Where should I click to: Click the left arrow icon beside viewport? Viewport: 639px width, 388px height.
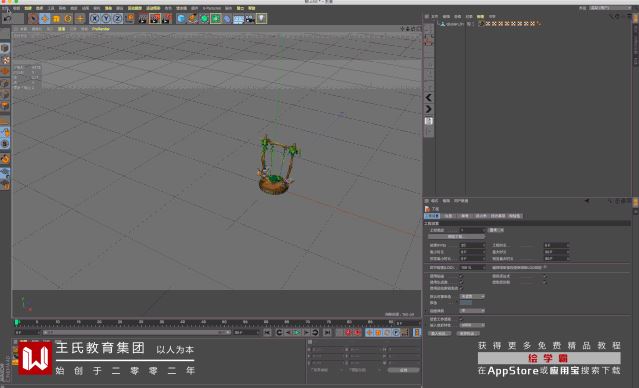tap(428, 97)
